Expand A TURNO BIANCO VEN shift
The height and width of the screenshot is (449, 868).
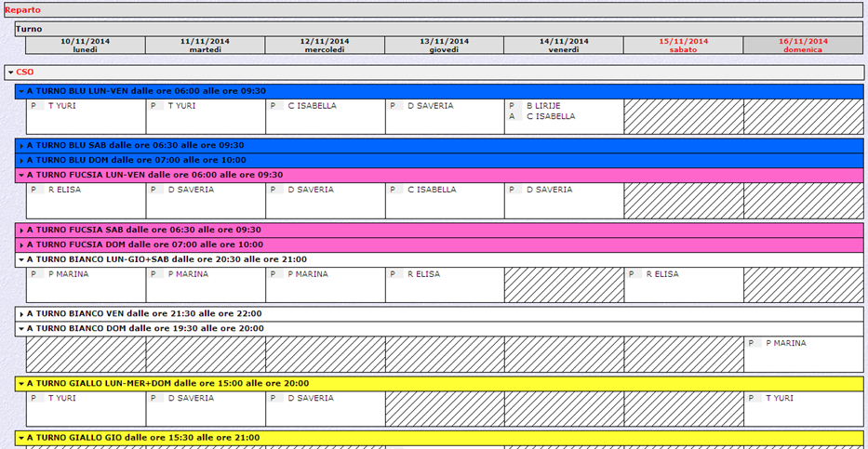(x=21, y=314)
